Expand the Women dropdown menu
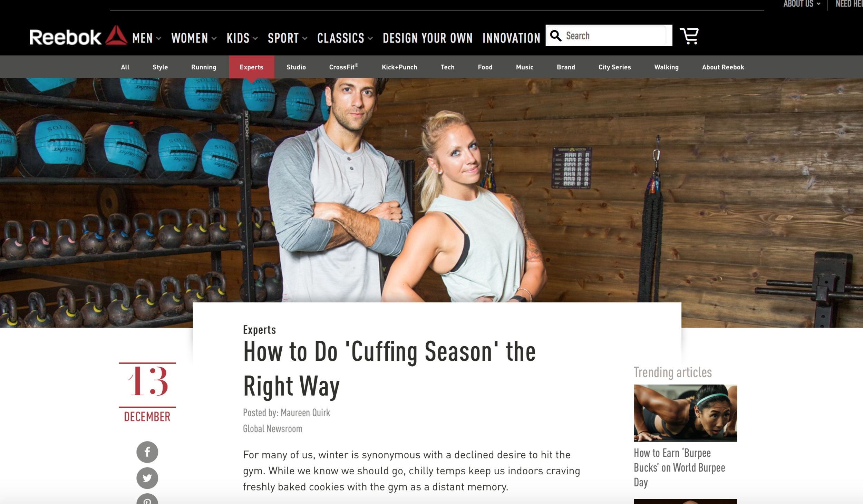Screen dimensions: 863x504 (x=194, y=38)
